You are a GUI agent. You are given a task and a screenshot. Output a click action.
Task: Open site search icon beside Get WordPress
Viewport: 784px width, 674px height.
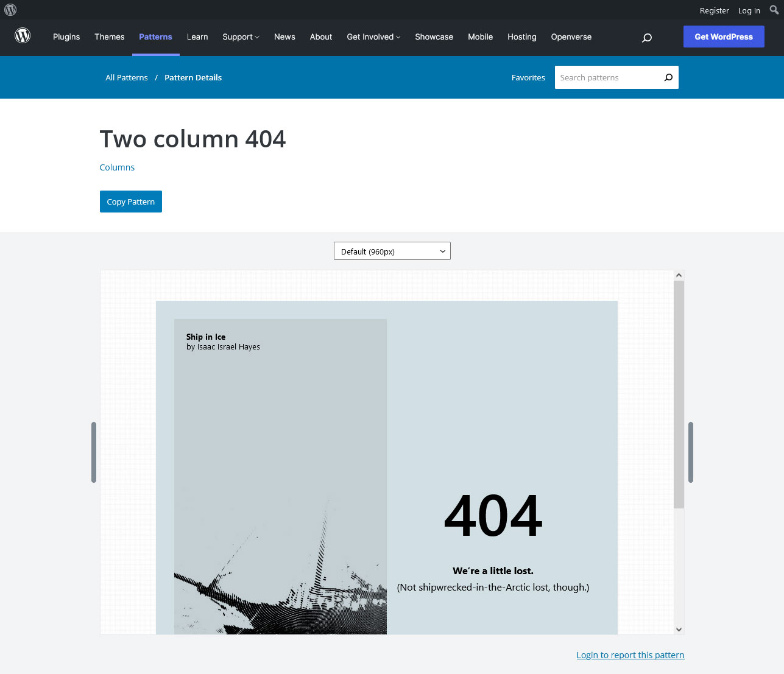[647, 37]
